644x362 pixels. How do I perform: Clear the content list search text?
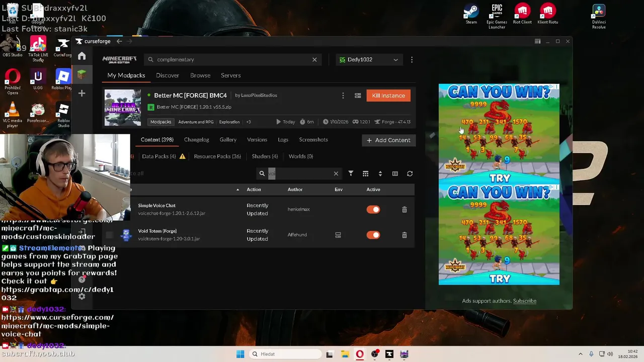(x=336, y=173)
